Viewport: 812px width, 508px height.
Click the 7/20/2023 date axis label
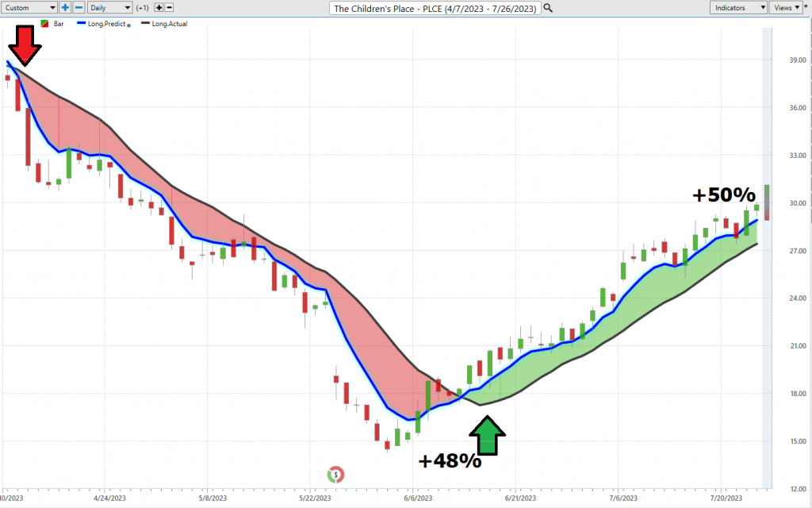coord(726,498)
